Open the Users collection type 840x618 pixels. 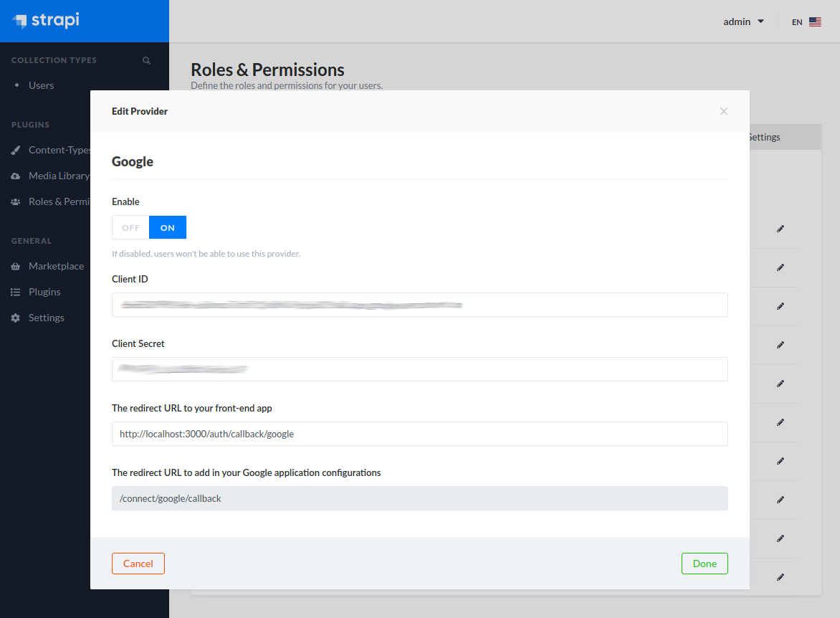click(42, 85)
